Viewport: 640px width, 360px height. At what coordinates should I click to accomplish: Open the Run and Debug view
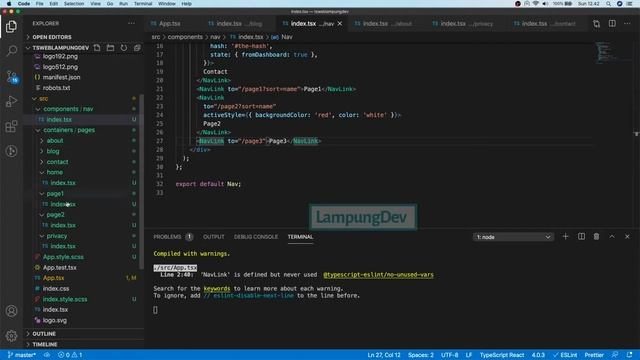point(11,101)
